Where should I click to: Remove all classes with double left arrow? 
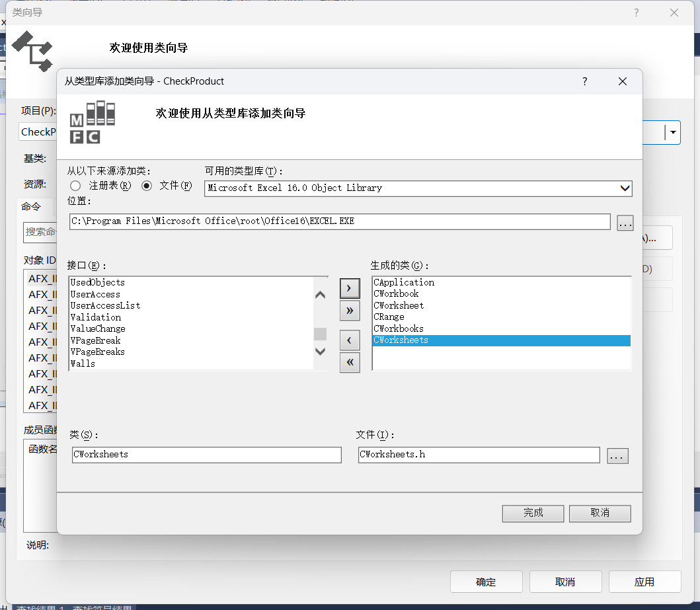pyautogui.click(x=350, y=362)
